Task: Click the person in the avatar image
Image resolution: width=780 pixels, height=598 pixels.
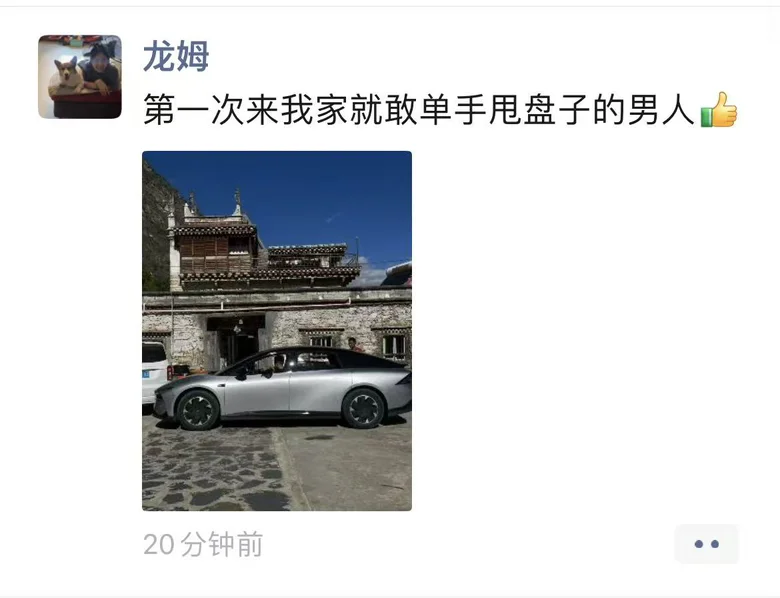Action: 101,68
